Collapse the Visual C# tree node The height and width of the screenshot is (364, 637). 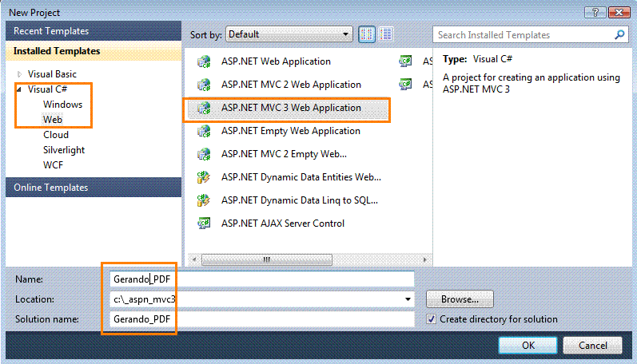pos(19,89)
